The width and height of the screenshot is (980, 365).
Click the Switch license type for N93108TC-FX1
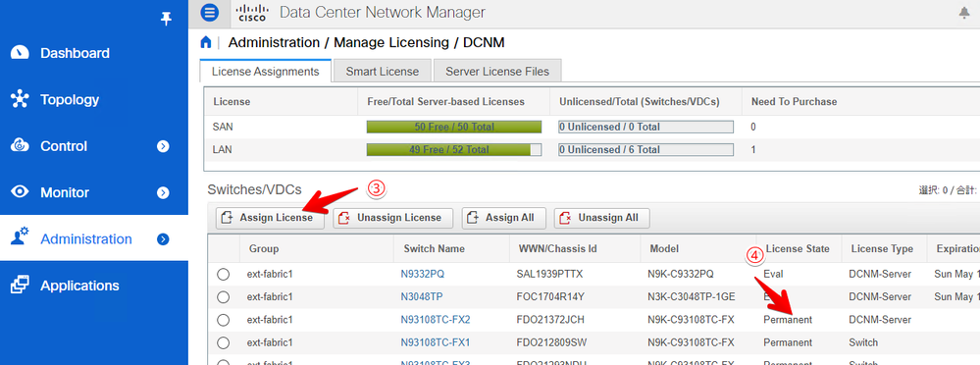863,342
